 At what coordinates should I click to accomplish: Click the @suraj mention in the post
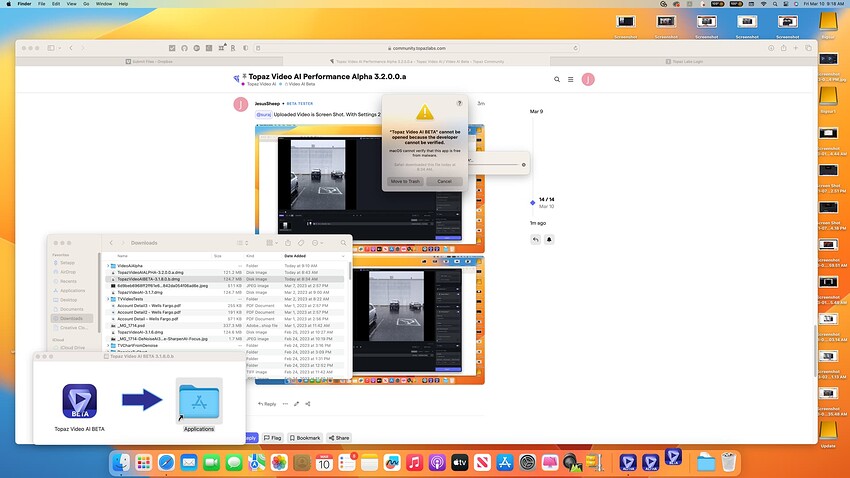tap(263, 114)
